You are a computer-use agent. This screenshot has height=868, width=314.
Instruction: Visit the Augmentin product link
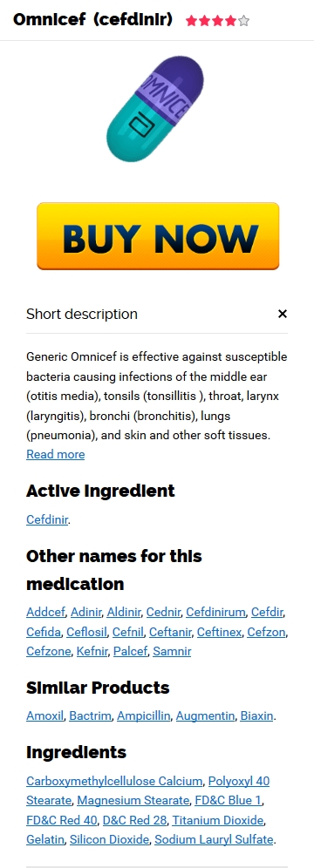click(206, 715)
